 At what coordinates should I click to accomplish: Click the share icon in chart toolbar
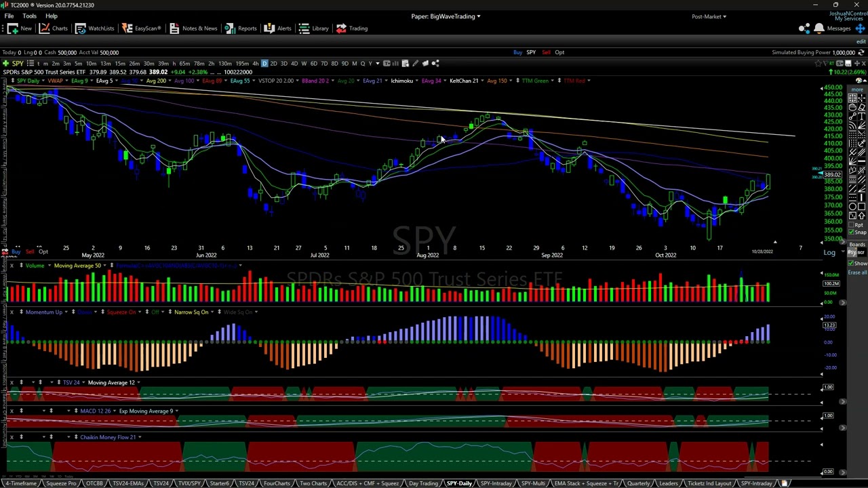click(x=435, y=63)
